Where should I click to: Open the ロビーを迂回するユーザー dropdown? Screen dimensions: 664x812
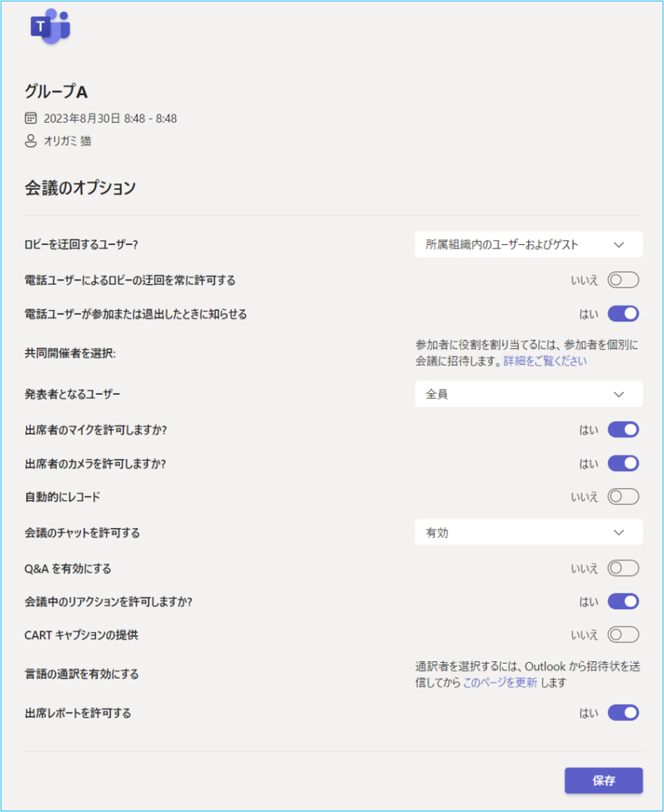[x=528, y=245]
